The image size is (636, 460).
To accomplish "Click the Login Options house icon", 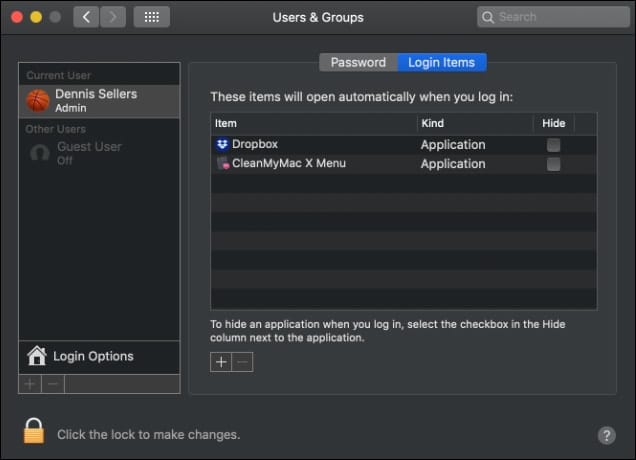I will pyautogui.click(x=37, y=356).
